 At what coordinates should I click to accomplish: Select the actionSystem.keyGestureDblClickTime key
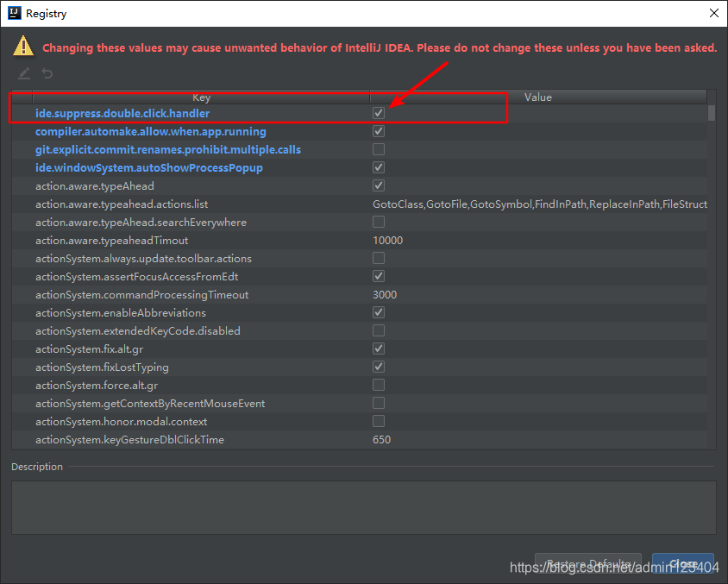pyautogui.click(x=129, y=439)
